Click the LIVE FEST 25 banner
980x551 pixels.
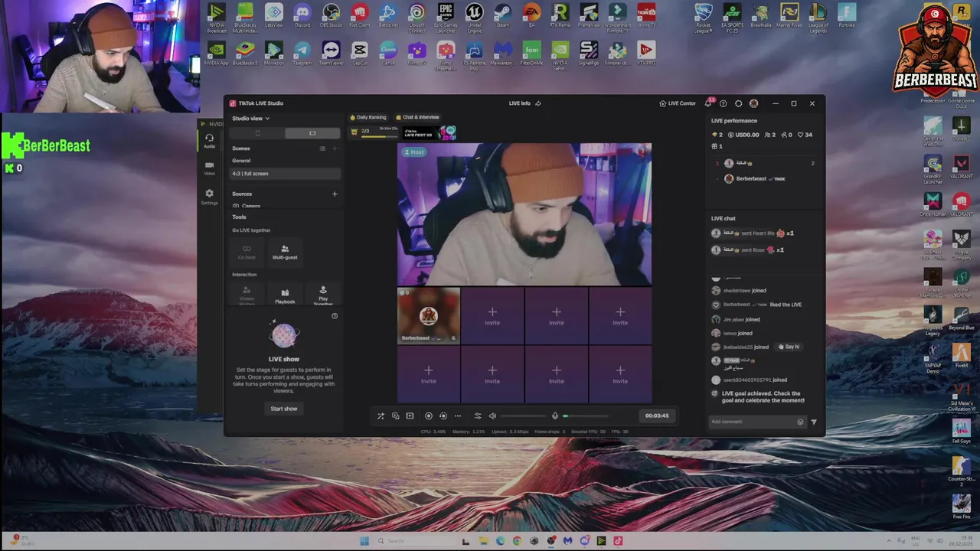(430, 133)
